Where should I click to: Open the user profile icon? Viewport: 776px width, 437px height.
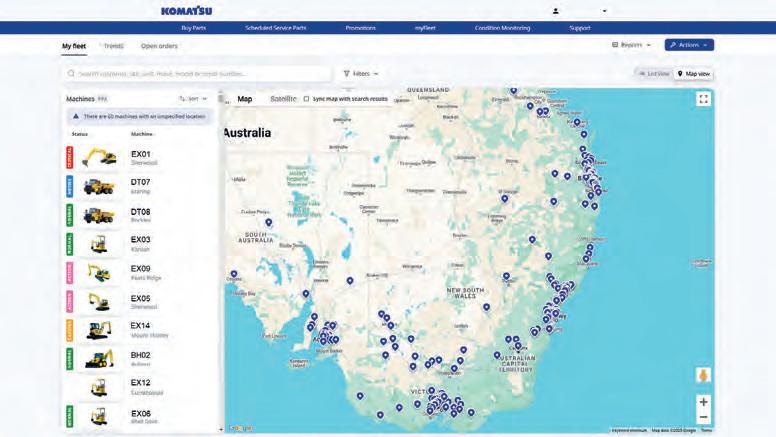(x=556, y=11)
